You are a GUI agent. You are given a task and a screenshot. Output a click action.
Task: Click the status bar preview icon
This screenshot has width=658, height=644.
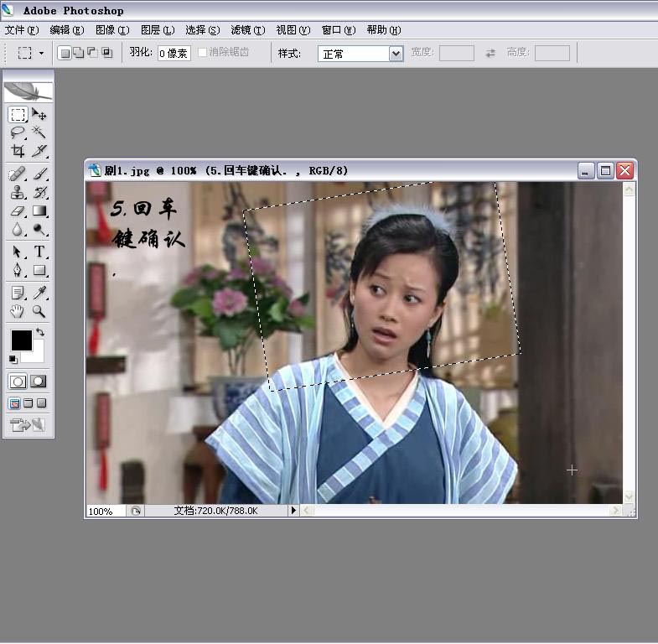coord(135,511)
